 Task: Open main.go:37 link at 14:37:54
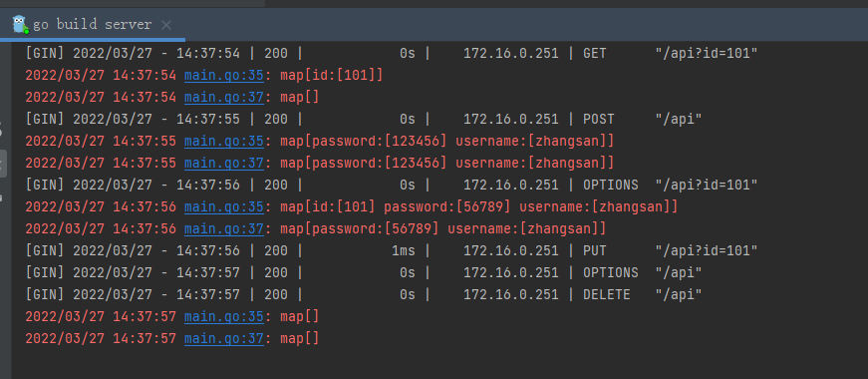(224, 97)
